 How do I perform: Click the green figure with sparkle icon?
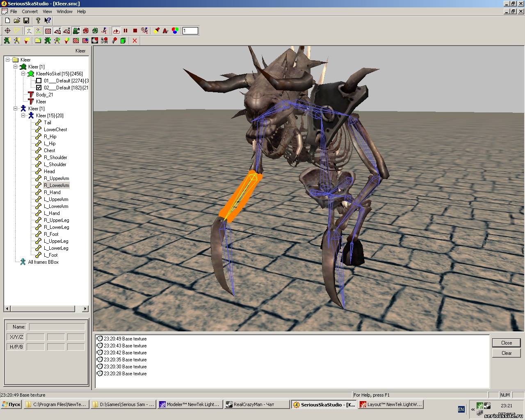[x=7, y=41]
